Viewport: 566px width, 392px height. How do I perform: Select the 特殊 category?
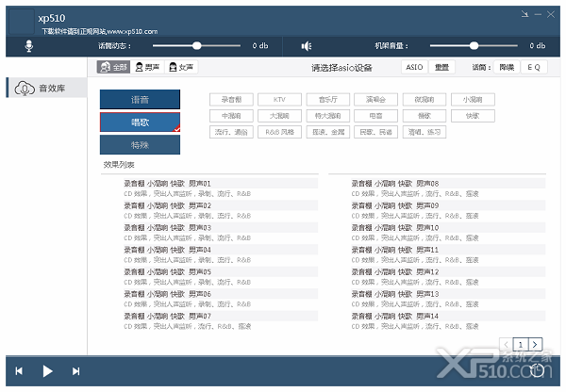tap(140, 145)
